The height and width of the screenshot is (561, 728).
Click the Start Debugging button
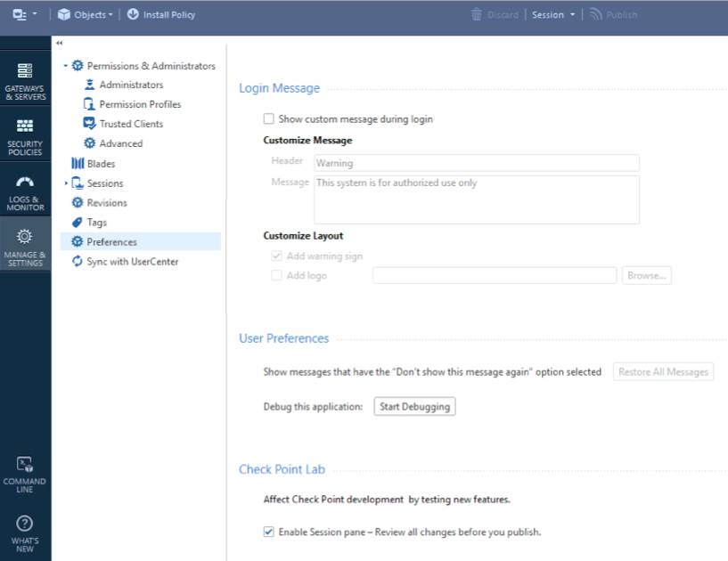click(x=414, y=406)
